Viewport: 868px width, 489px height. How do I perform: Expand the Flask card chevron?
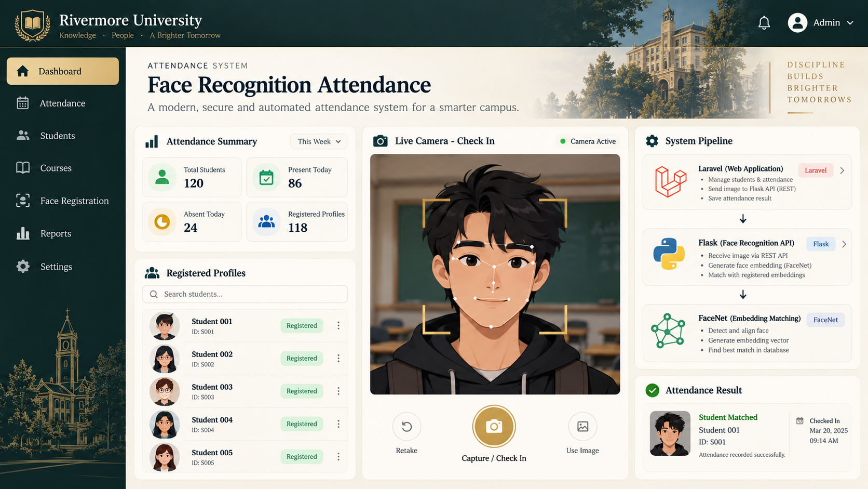coord(844,244)
